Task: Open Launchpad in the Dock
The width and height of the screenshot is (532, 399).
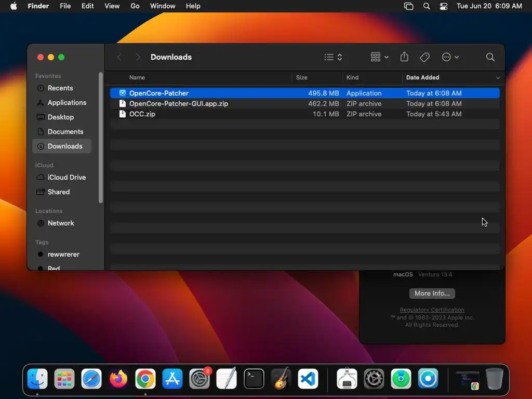Action: click(64, 379)
